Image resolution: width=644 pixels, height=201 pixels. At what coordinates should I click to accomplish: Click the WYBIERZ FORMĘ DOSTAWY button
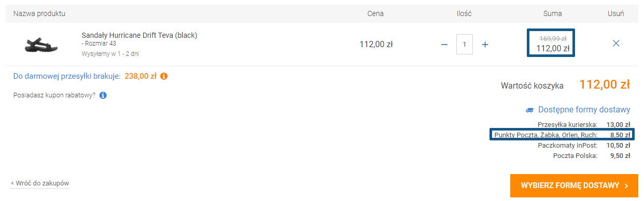click(574, 185)
